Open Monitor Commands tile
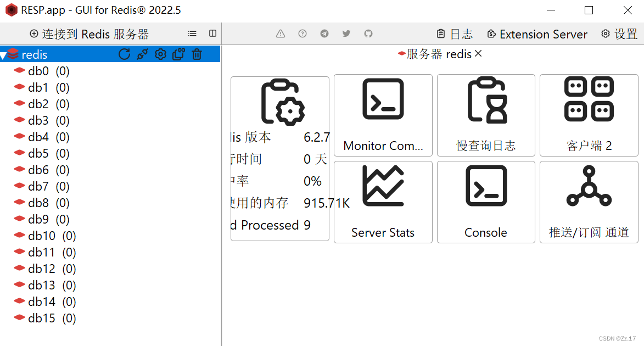Screen dimensions: 644x346 pos(383,115)
